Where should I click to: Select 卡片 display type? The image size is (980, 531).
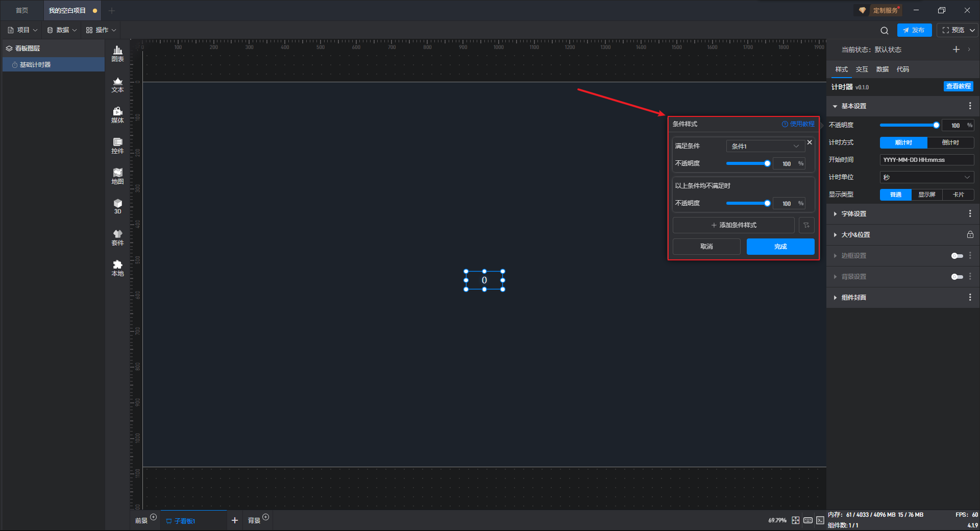(959, 195)
